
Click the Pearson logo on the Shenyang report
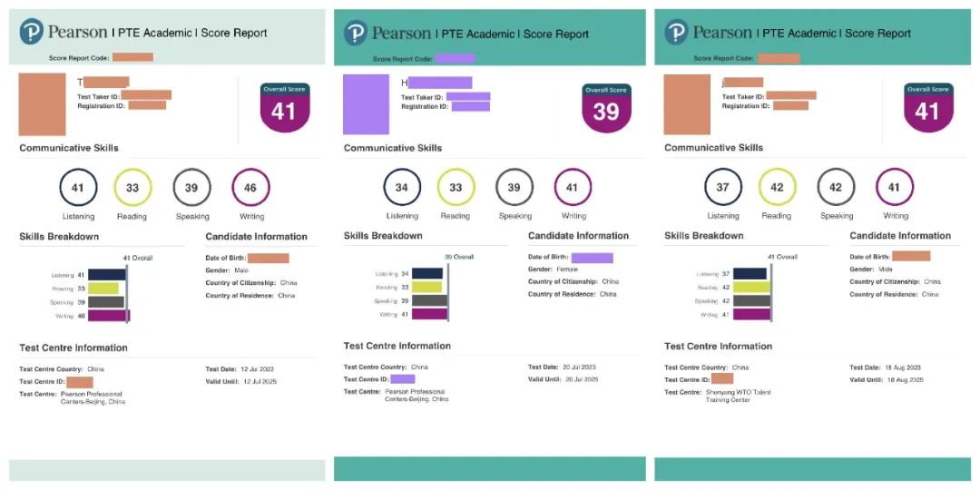pyautogui.click(x=676, y=32)
